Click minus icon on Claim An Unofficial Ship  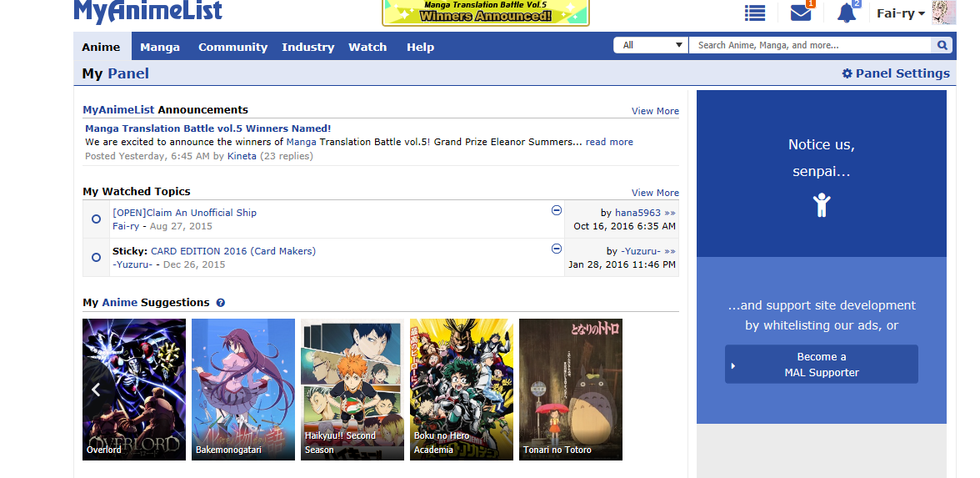557,210
